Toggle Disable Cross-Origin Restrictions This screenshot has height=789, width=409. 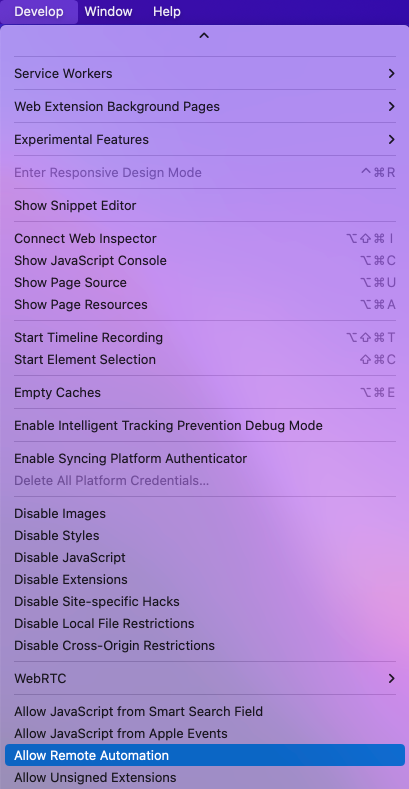205,646
